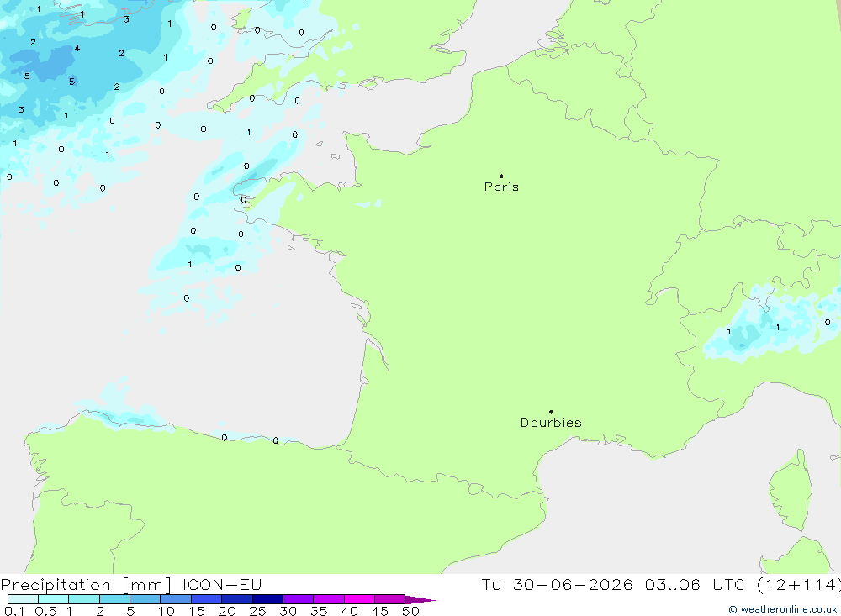Click the 'Tu 30-06-2026' date text
The image size is (841, 616).
coord(558,585)
